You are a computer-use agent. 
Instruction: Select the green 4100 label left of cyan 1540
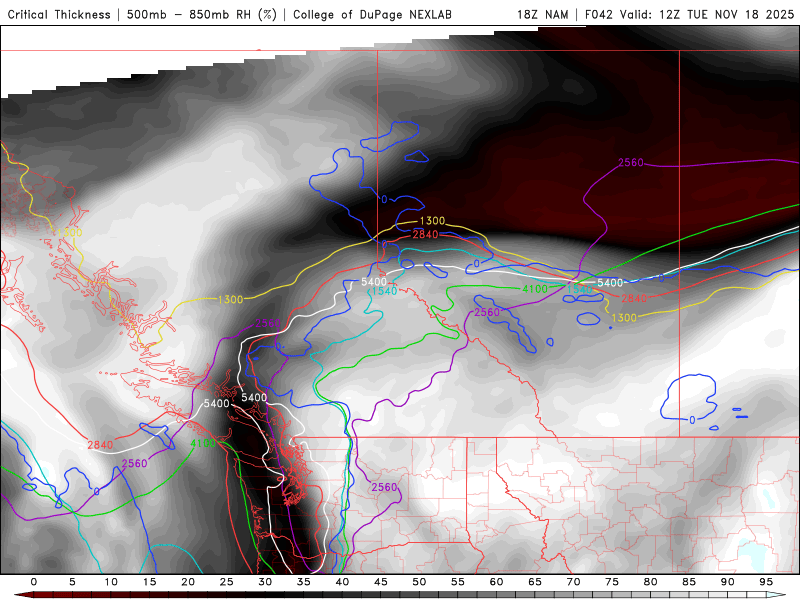click(x=535, y=289)
